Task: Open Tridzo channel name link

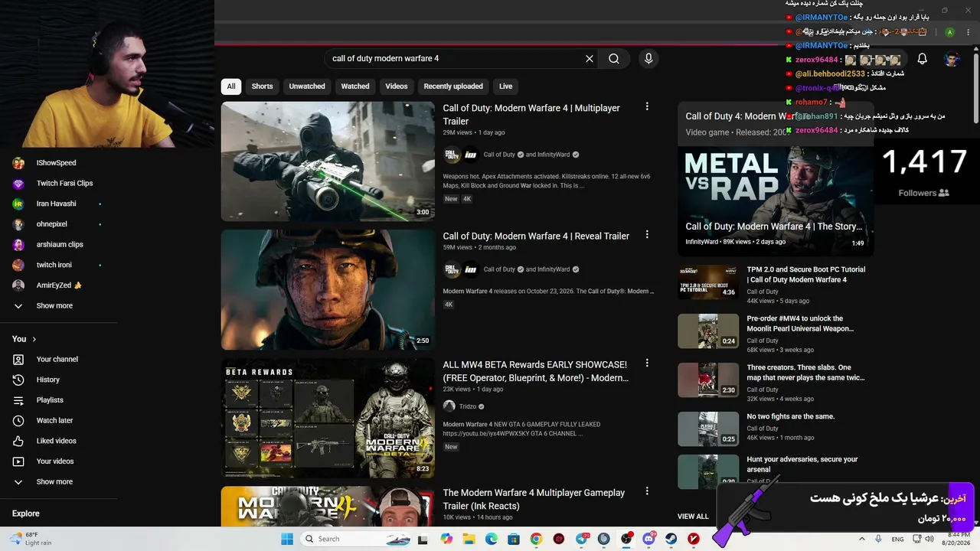Action: pyautogui.click(x=468, y=406)
